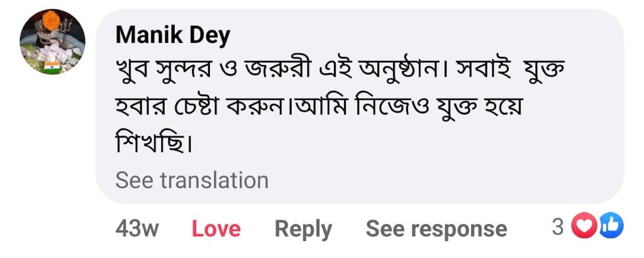Open Manik Dey's profile picture
The image size is (644, 258).
53,42
